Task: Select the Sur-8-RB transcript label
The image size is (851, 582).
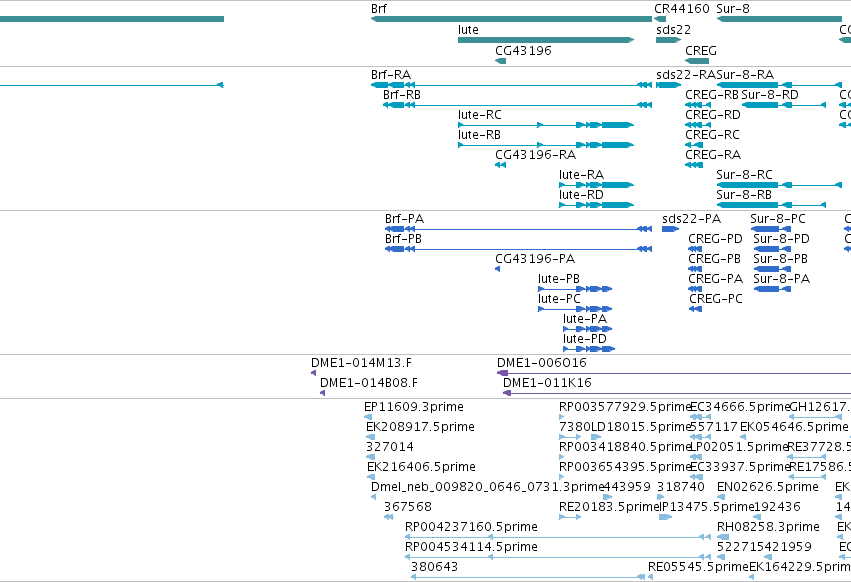Action: coord(744,195)
